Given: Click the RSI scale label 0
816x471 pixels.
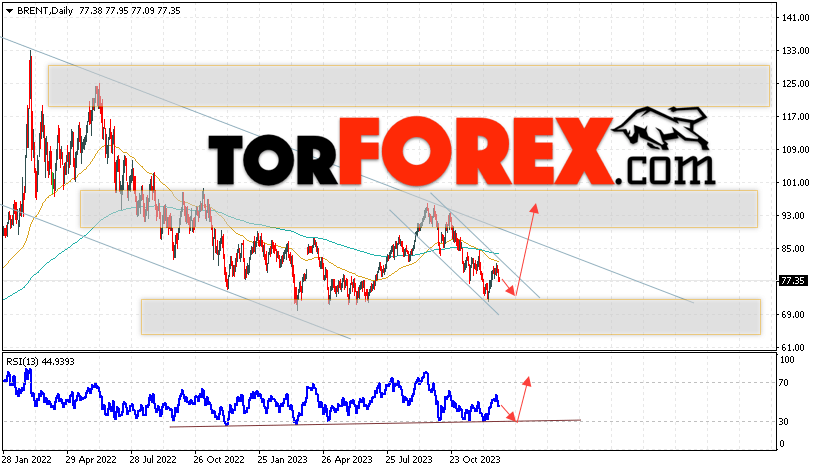Looking at the screenshot, I should 781,444.
